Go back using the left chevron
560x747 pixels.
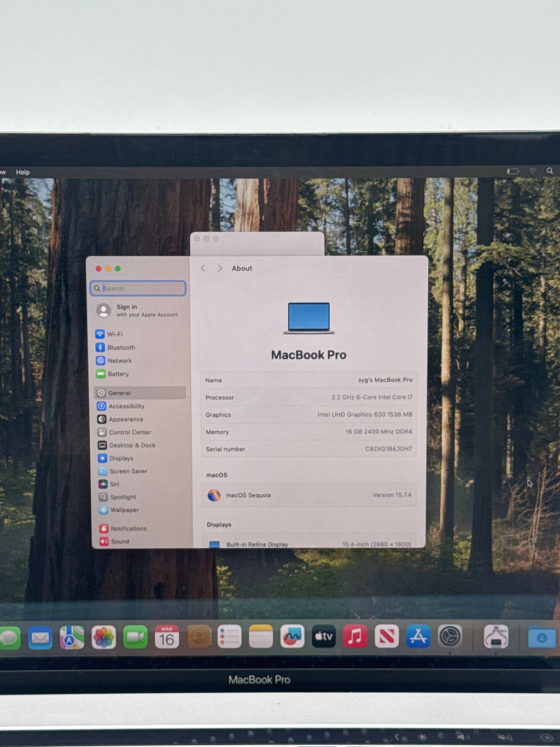tap(203, 268)
